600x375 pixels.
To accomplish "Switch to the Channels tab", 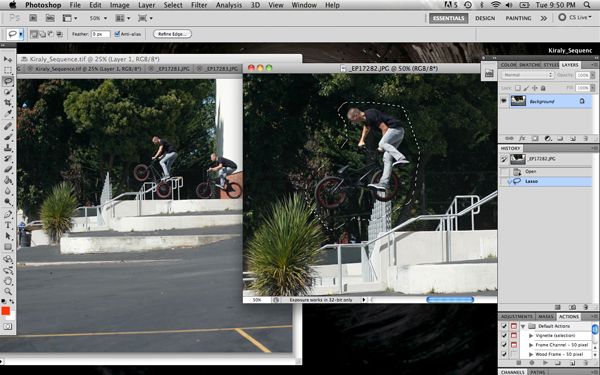I will (x=512, y=372).
